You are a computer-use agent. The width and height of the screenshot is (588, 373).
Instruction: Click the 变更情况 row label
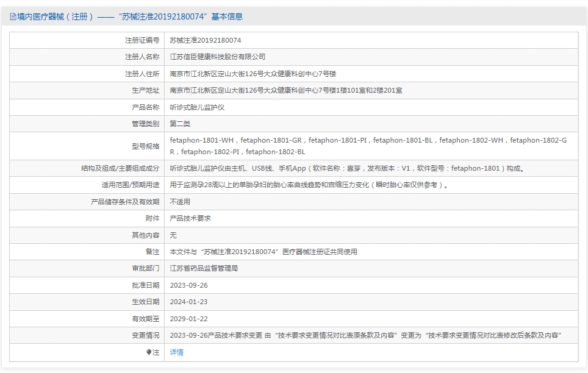[146, 335]
